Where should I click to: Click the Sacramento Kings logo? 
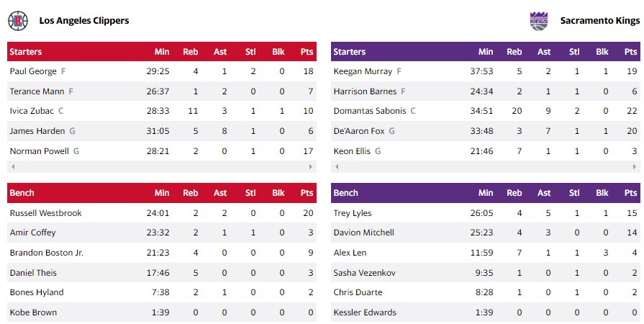[x=539, y=21]
